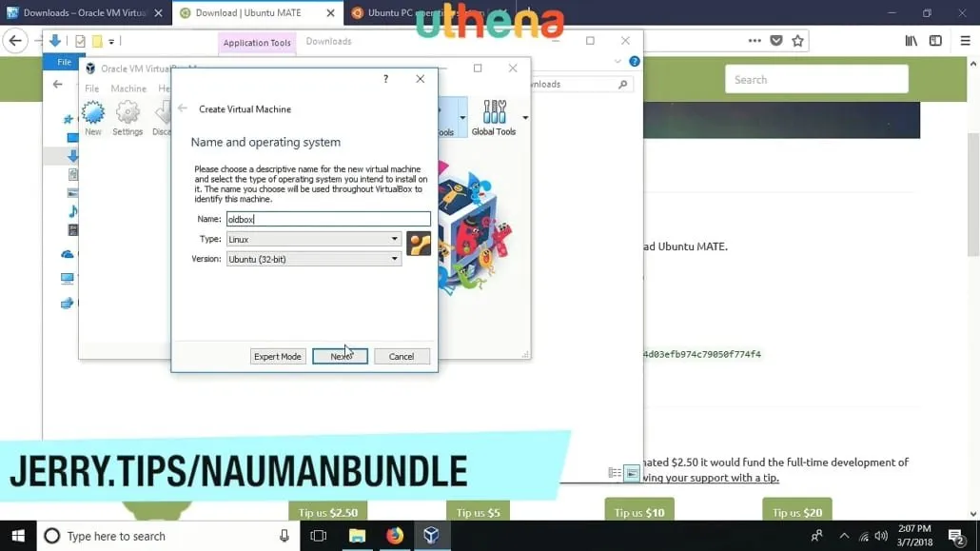Image resolution: width=980 pixels, height=551 pixels.
Task: Click the new folder quick-access icon in Explorer
Action: pos(97,41)
